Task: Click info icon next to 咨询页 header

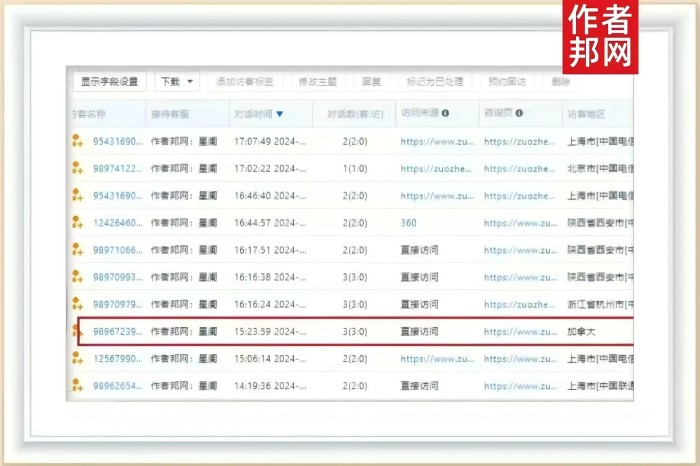Action: (x=519, y=114)
